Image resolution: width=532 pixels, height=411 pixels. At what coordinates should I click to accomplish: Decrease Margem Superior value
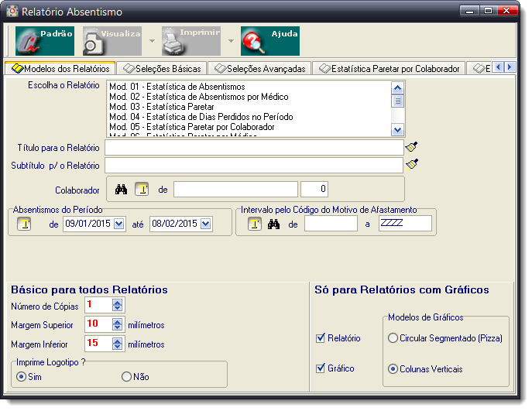tap(118, 327)
